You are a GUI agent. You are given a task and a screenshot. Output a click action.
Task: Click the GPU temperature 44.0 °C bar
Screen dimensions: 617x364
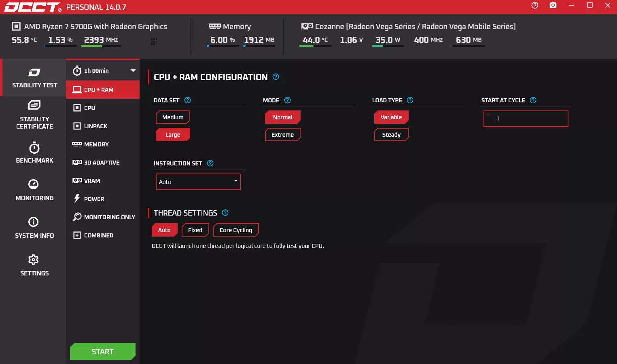(x=315, y=46)
